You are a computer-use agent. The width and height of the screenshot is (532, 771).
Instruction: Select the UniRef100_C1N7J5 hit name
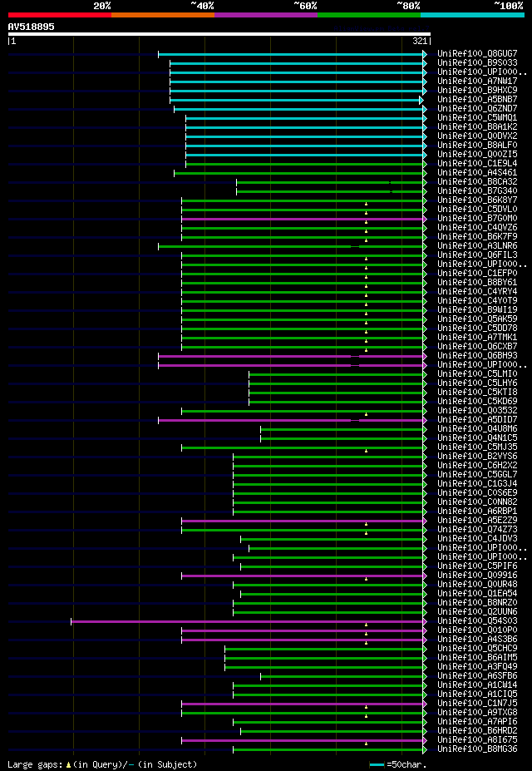(x=477, y=704)
